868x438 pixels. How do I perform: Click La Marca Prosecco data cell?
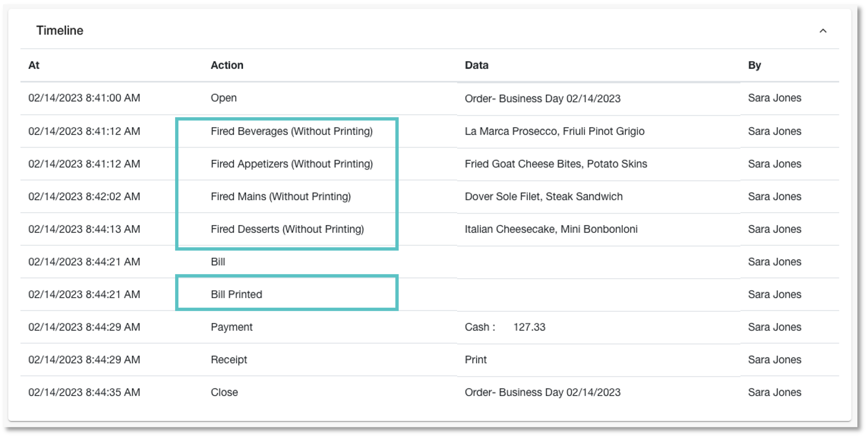tap(554, 131)
